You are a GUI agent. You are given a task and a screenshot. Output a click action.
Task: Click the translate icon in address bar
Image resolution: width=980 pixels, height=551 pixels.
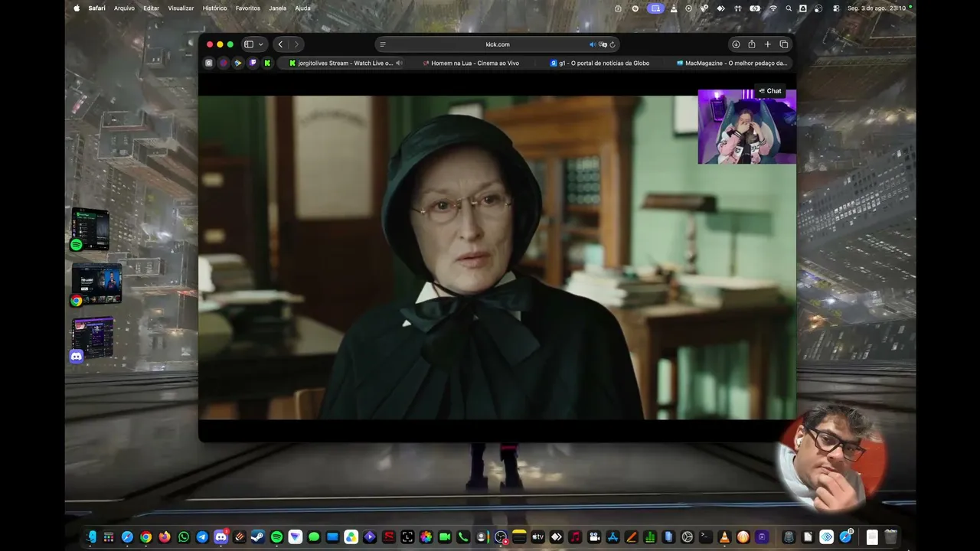point(603,44)
